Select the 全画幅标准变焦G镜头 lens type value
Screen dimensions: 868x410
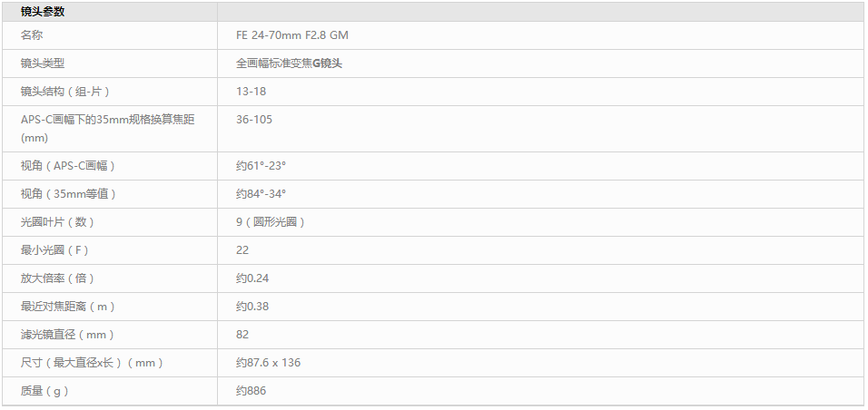(x=289, y=63)
